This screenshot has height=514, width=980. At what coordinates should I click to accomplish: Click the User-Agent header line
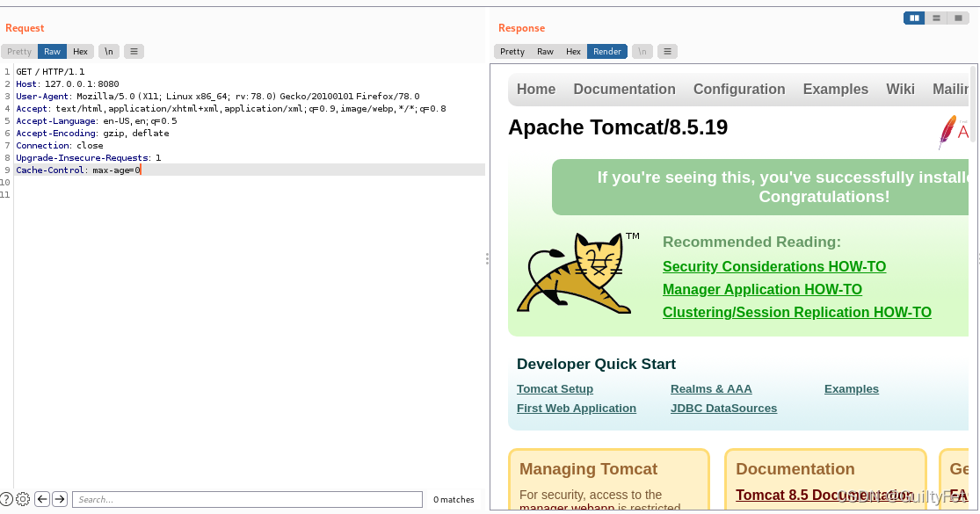[x=217, y=96]
